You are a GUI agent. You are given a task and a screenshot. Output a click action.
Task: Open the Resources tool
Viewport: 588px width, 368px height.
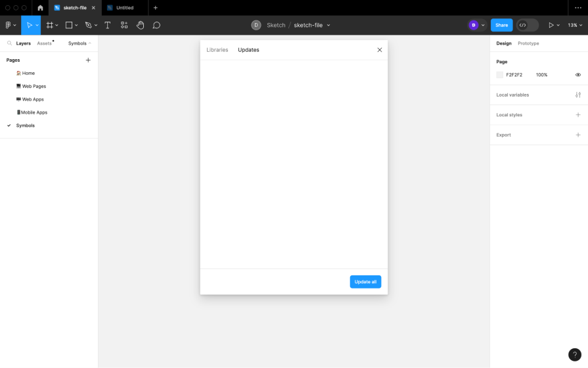coord(124,25)
